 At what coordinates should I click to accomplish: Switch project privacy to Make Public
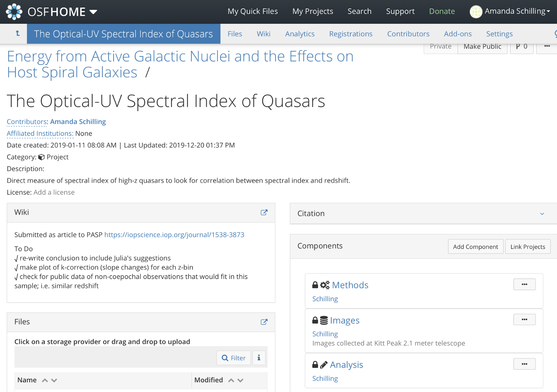tap(482, 46)
